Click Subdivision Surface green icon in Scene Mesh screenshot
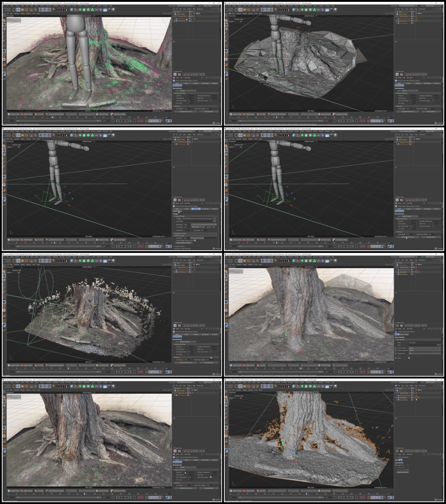The width and height of the screenshot is (446, 504). point(302,261)
